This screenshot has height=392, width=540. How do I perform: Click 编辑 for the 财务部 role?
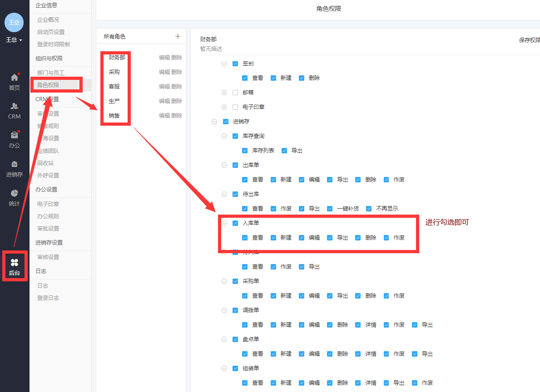164,58
